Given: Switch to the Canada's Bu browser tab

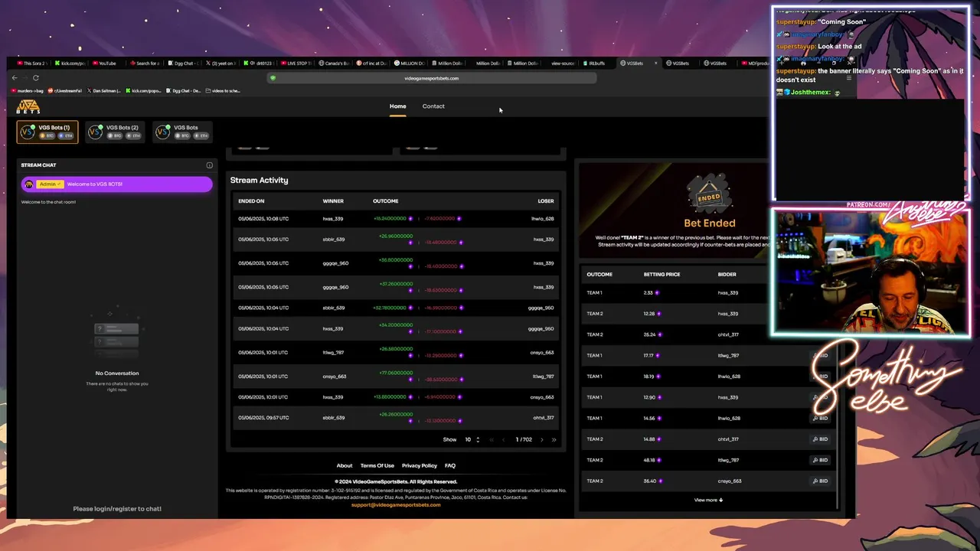Looking at the screenshot, I should (334, 64).
